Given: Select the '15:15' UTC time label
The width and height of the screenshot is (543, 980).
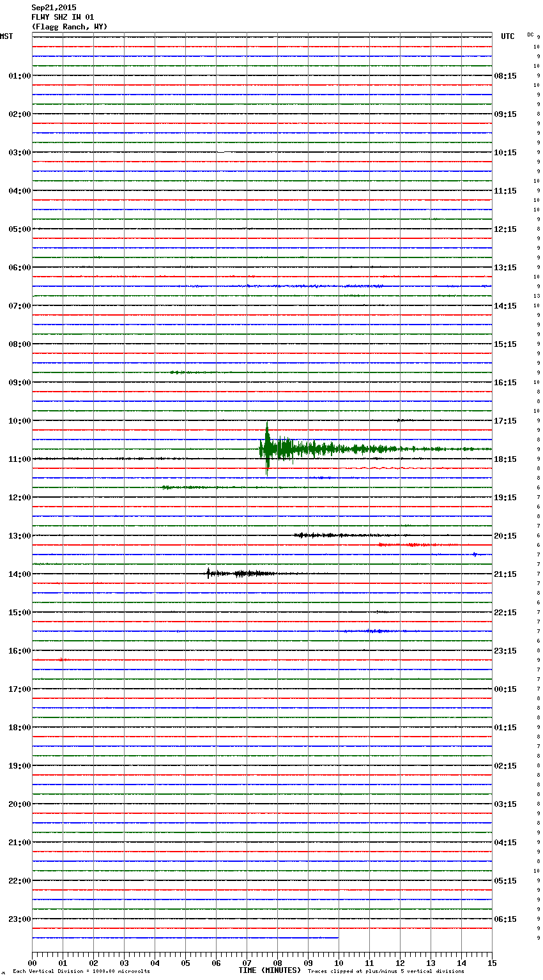Looking at the screenshot, I should (x=505, y=344).
